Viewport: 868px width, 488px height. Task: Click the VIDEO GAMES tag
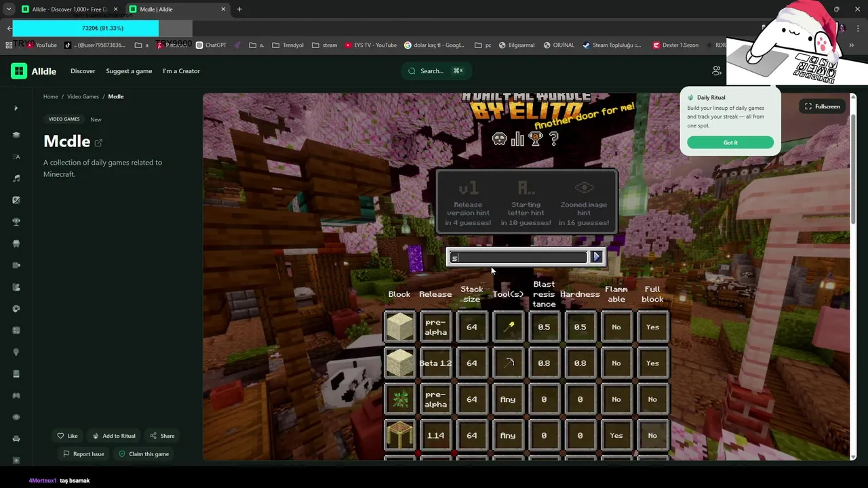tap(64, 119)
